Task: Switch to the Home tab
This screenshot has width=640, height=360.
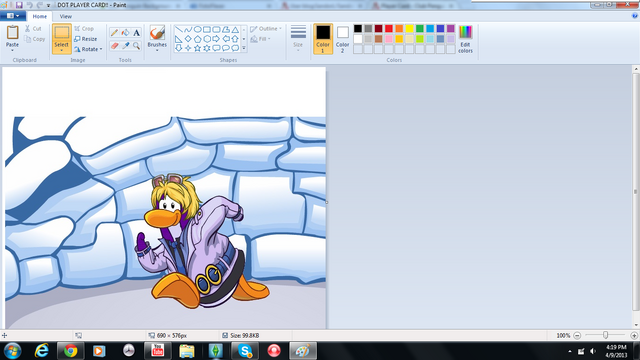Action: coord(40,16)
